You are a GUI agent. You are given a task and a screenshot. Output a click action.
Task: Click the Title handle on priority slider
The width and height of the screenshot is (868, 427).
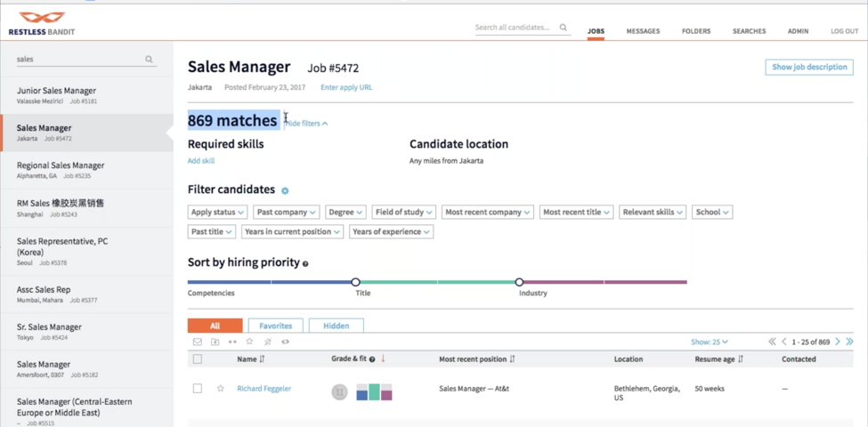click(355, 282)
